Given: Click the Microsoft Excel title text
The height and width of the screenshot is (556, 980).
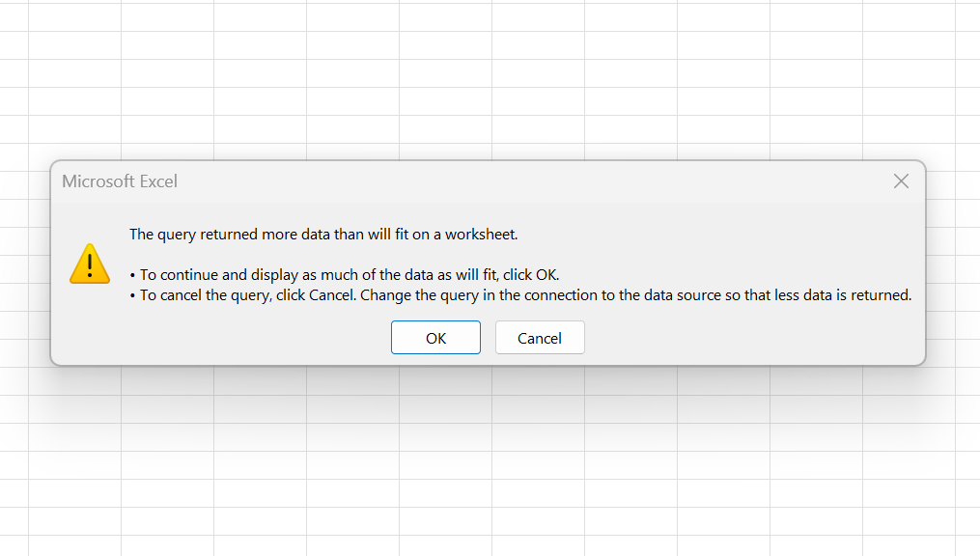Looking at the screenshot, I should click(119, 181).
